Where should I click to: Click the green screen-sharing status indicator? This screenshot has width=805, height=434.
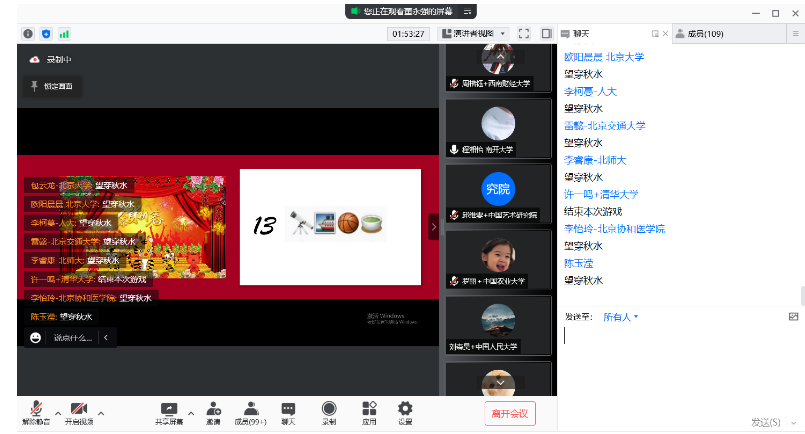point(354,11)
